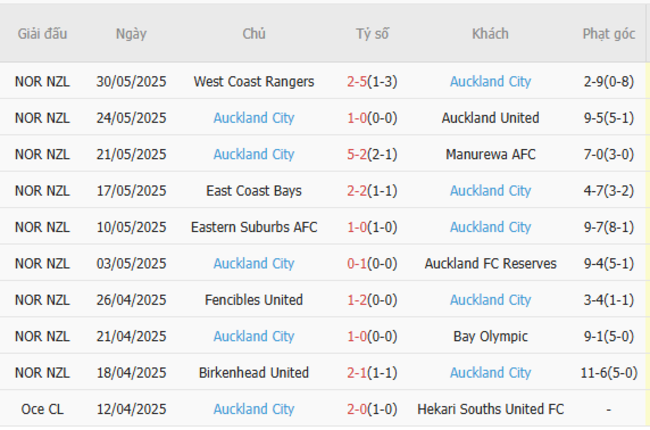Click the Manurewa AFC team name
Screen dimensions: 650x430
click(490, 155)
